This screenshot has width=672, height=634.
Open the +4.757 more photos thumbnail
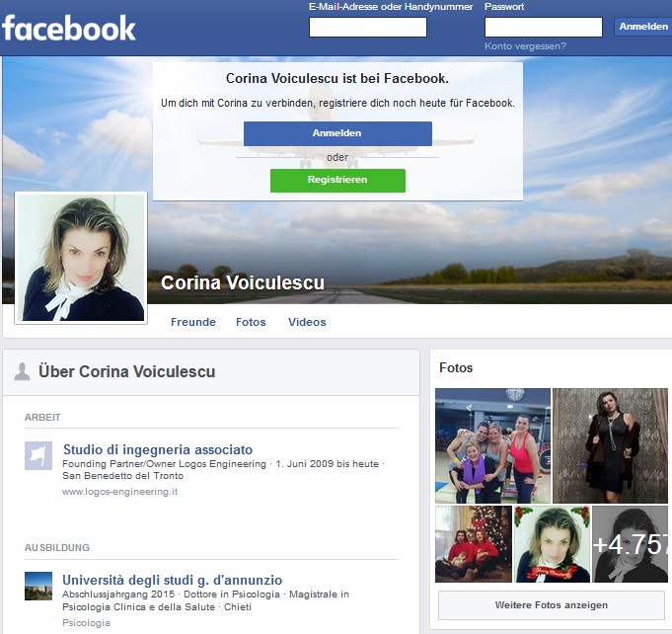tap(630, 544)
